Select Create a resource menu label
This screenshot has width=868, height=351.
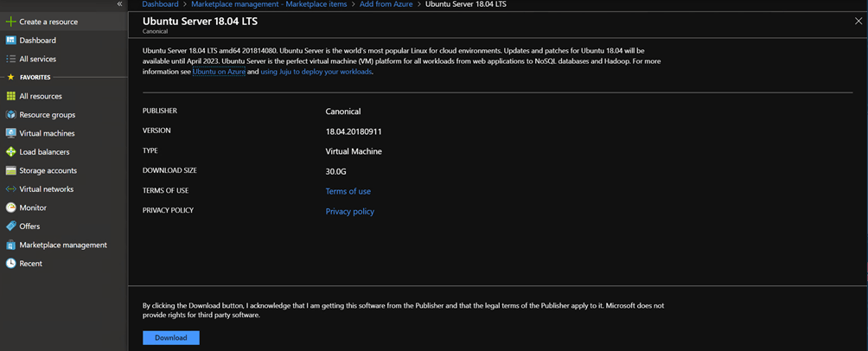click(48, 22)
